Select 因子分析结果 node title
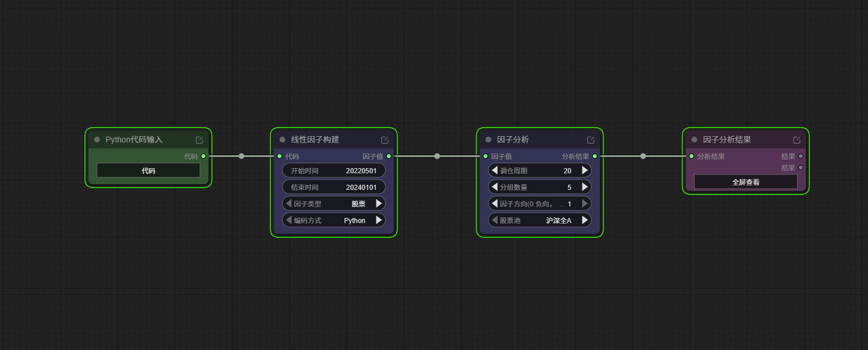Image resolution: width=868 pixels, height=350 pixels. [727, 140]
